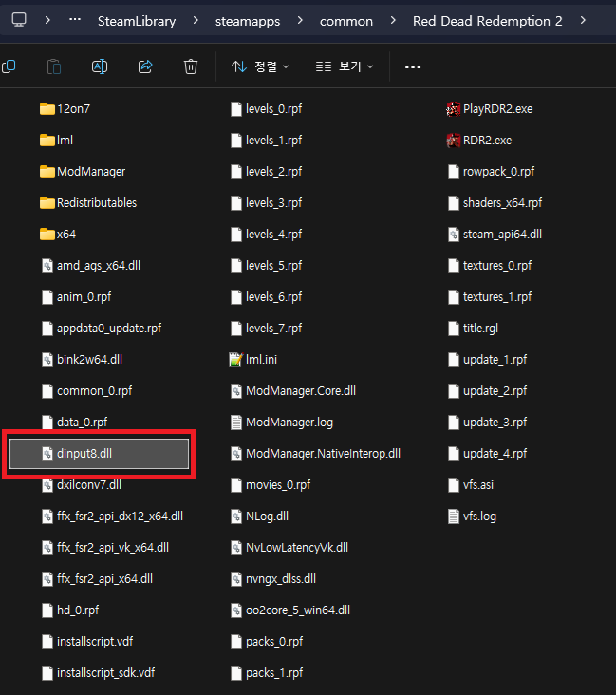The width and height of the screenshot is (616, 695).
Task: Select amd_ags_x64.dll file
Action: pyautogui.click(x=91, y=266)
